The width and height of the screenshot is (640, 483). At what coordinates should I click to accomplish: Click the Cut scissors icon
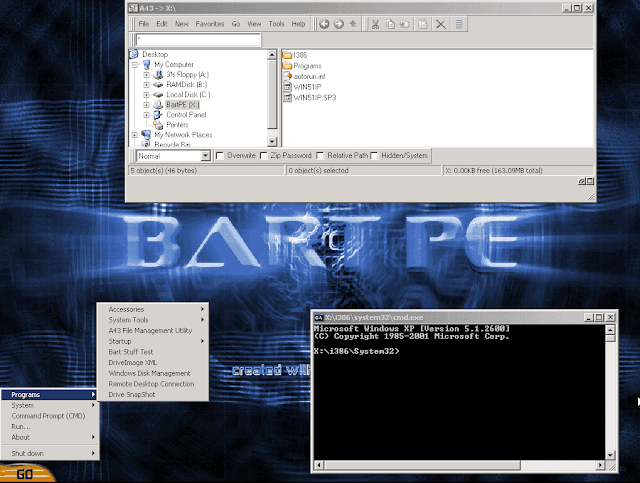point(375,24)
